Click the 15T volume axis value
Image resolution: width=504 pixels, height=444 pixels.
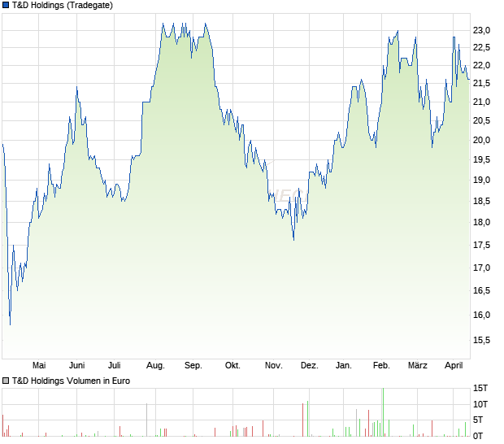click(480, 388)
